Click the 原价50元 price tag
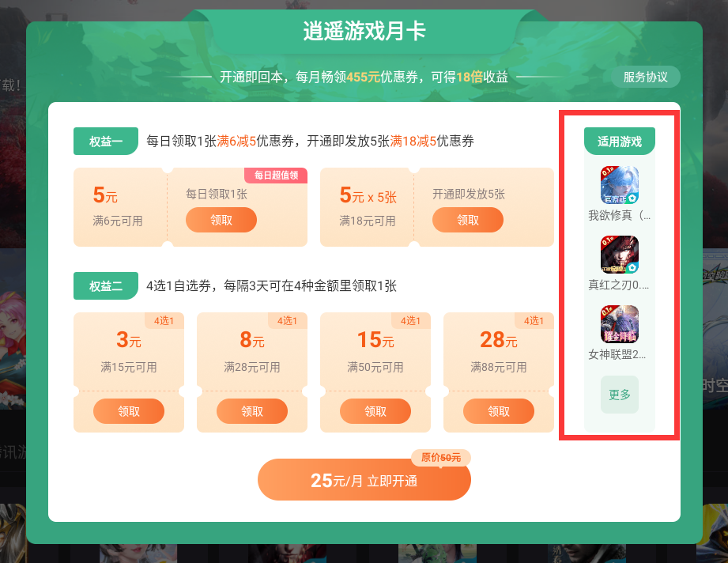The height and width of the screenshot is (563, 728). click(440, 458)
